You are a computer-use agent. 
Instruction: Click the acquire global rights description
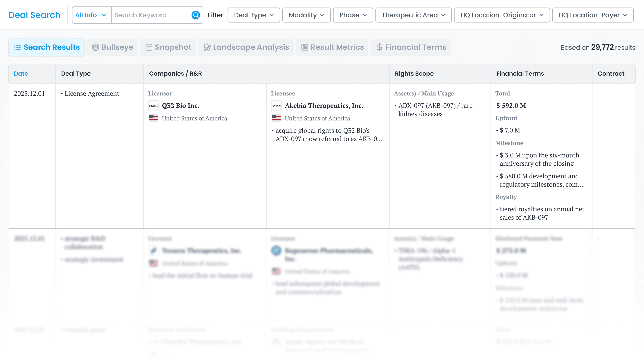[x=329, y=135]
